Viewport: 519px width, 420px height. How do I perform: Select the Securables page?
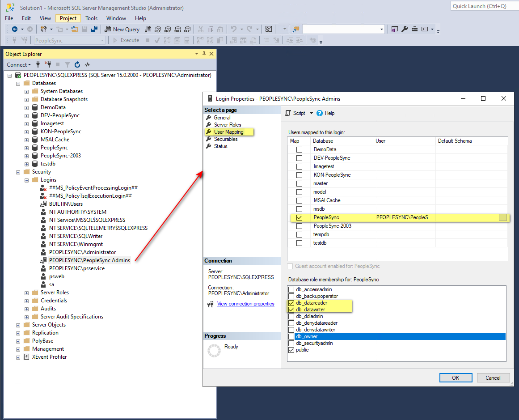coord(226,139)
